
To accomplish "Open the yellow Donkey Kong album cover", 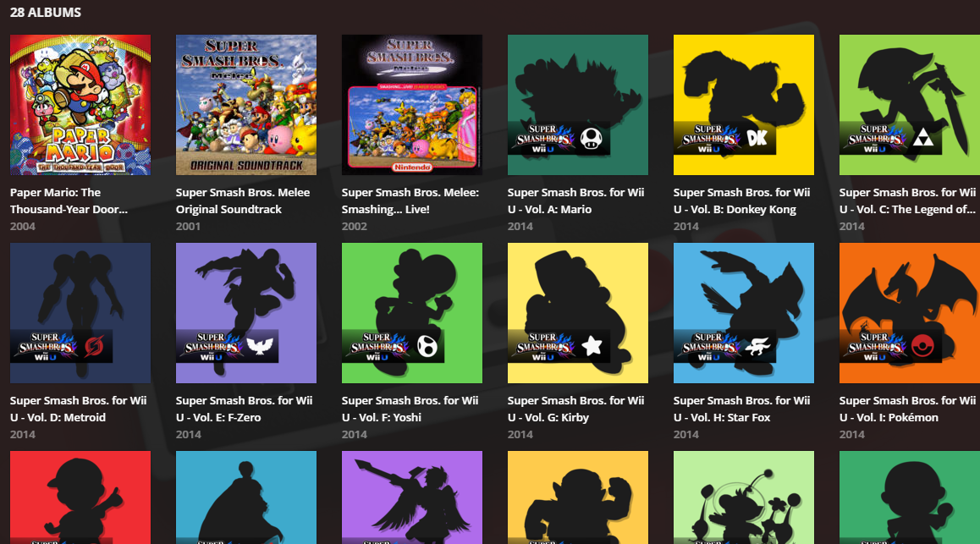I will point(744,105).
